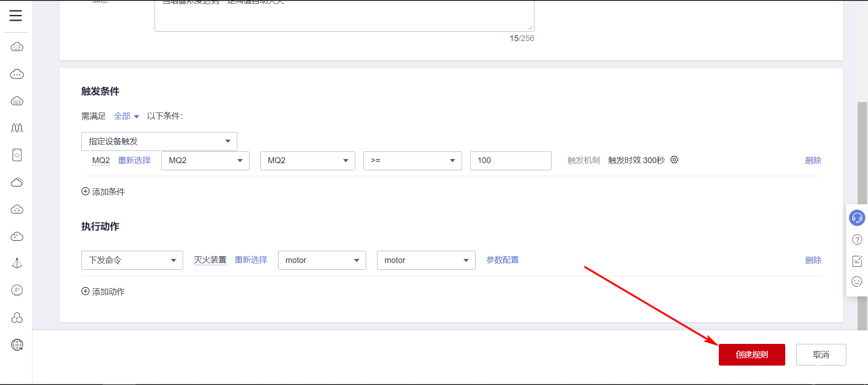Screen dimensions: 868x385
Task: Click 重新选择 next to 灭火装置
Action: point(251,260)
